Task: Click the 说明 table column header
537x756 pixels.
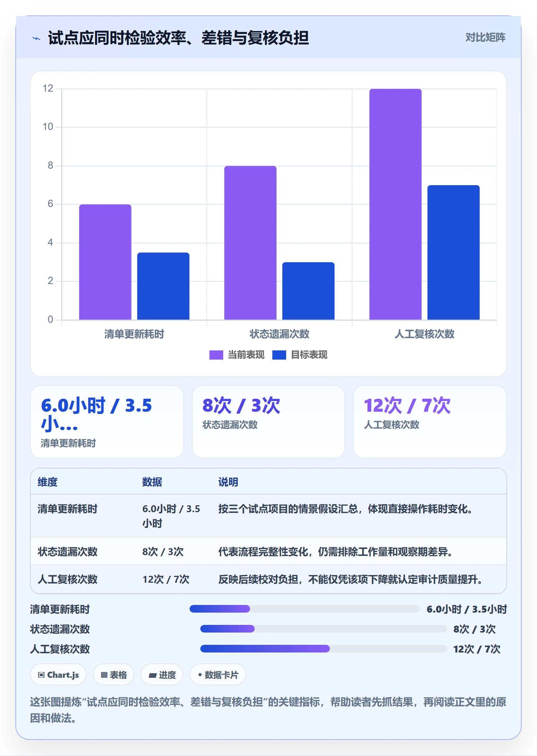Action: [228, 482]
